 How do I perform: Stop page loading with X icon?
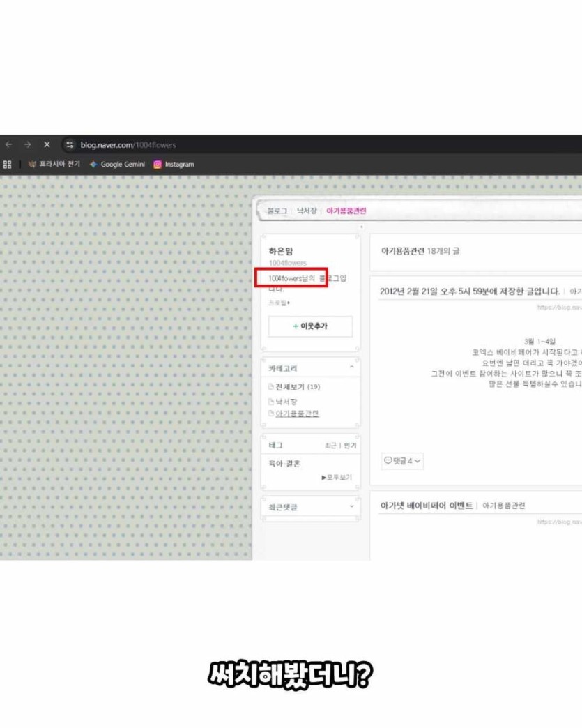coord(47,144)
